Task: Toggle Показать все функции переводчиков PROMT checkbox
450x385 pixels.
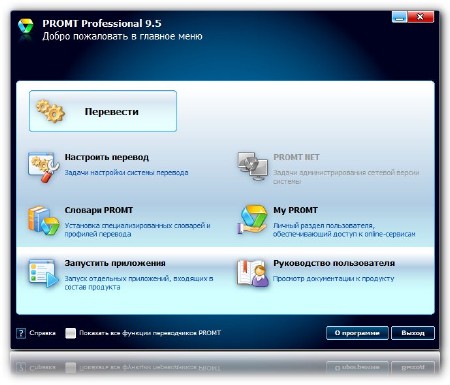Action: 70,333
